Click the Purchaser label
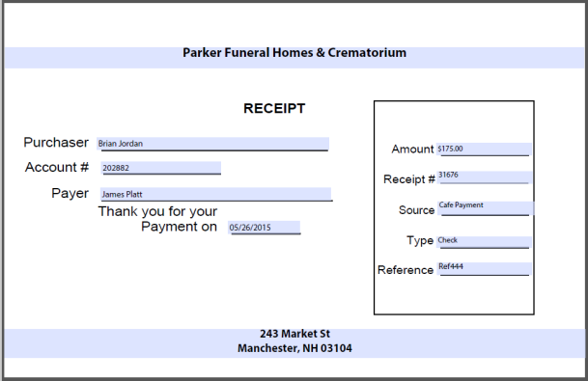The height and width of the screenshot is (381, 588). [x=56, y=143]
